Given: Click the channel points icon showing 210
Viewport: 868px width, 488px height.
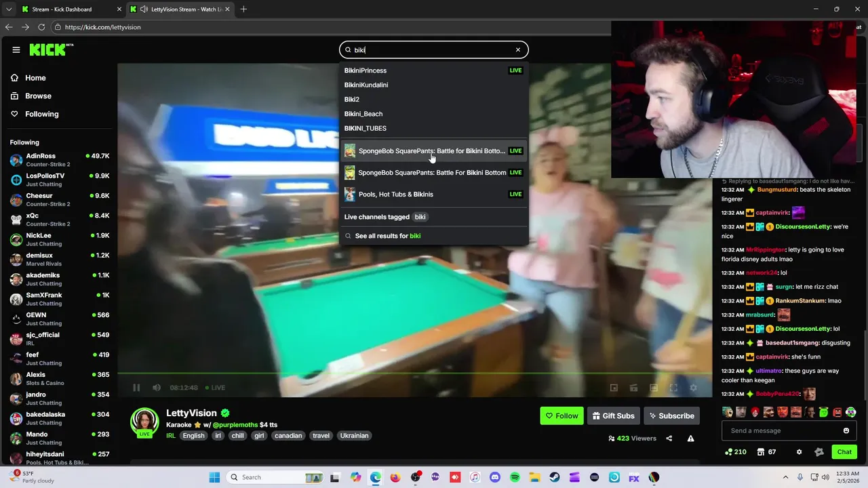Looking at the screenshot, I should pos(736,452).
